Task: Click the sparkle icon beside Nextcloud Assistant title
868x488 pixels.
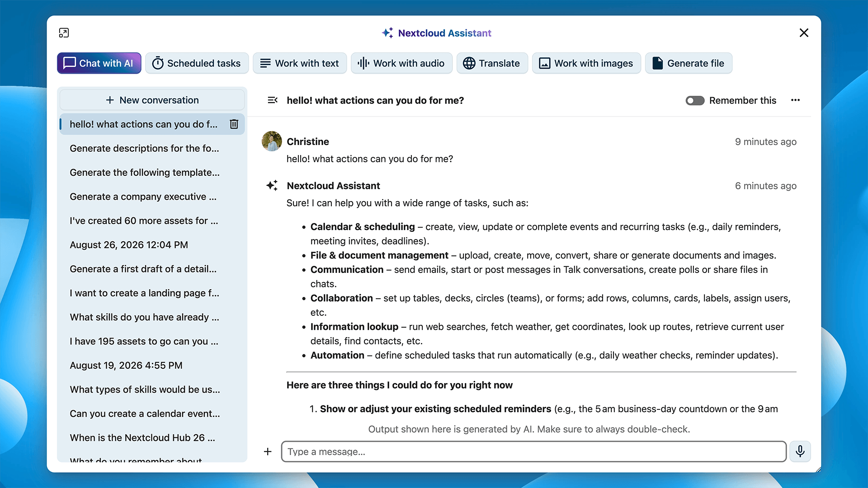Action: click(x=387, y=33)
